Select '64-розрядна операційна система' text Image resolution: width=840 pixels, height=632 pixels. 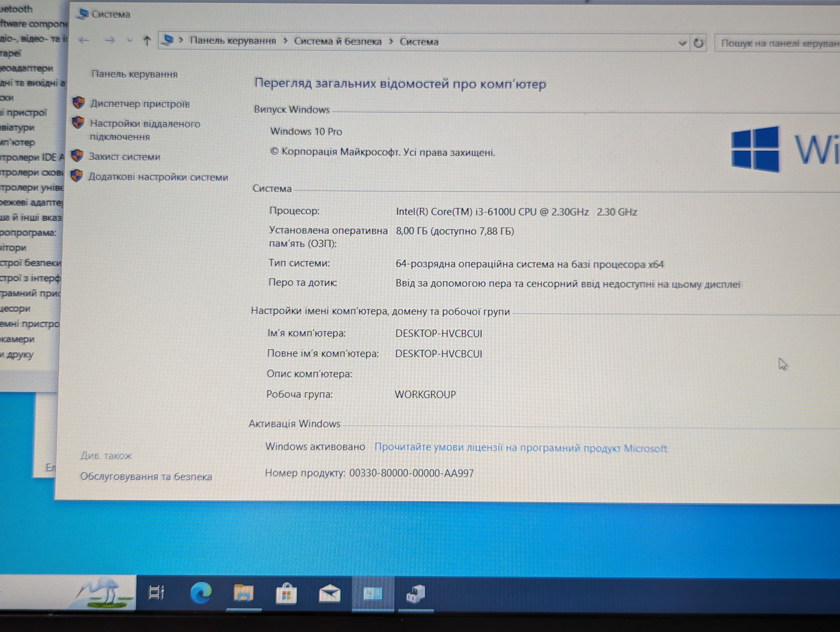(x=475, y=264)
